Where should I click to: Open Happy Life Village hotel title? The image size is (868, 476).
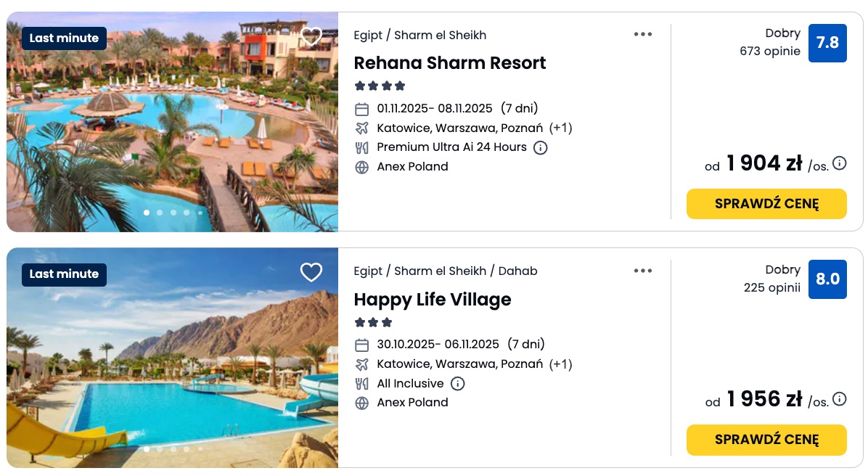[433, 300]
